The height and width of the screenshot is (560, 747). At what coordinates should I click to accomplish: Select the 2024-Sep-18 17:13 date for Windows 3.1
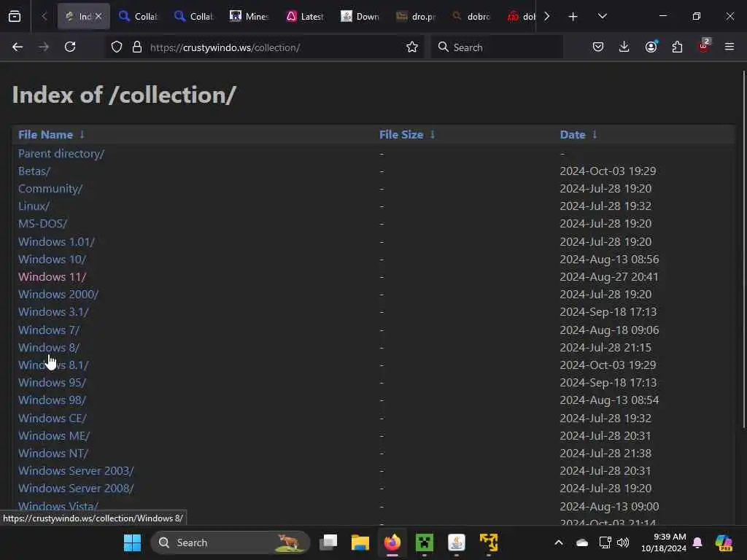pos(608,312)
